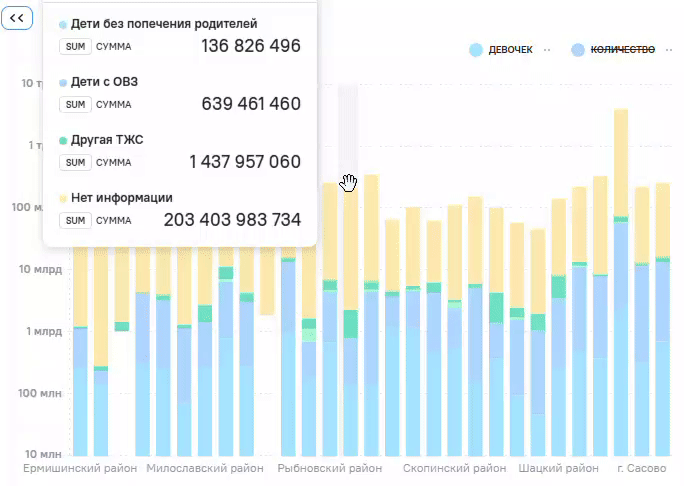
Task: Click the blue dot beside Дети с ОВЗ
Action: (x=63, y=82)
